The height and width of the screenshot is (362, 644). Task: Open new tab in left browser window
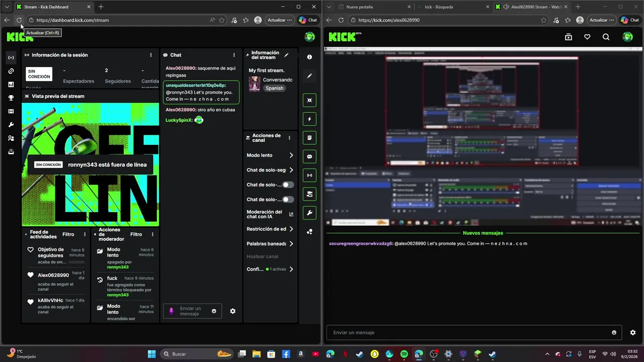point(101,7)
